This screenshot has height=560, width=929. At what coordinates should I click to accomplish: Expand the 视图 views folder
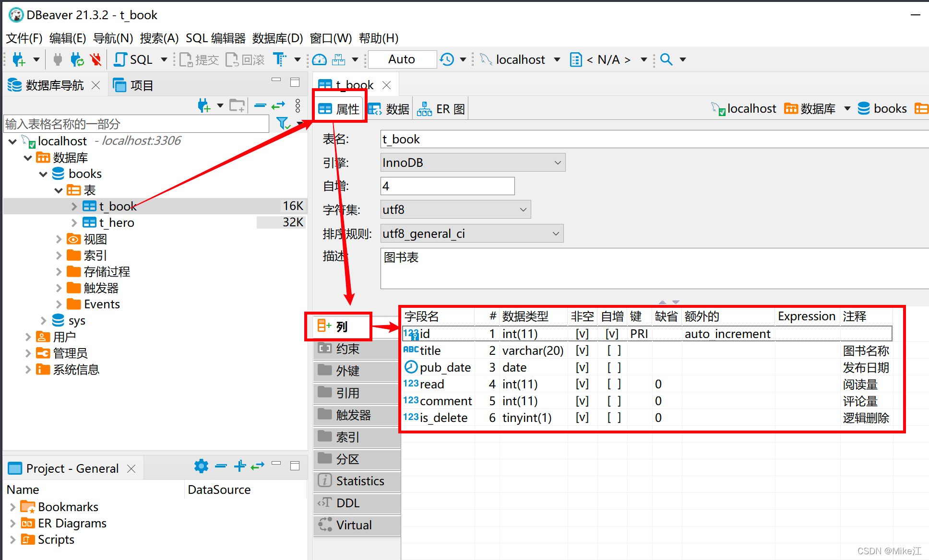[x=59, y=239]
